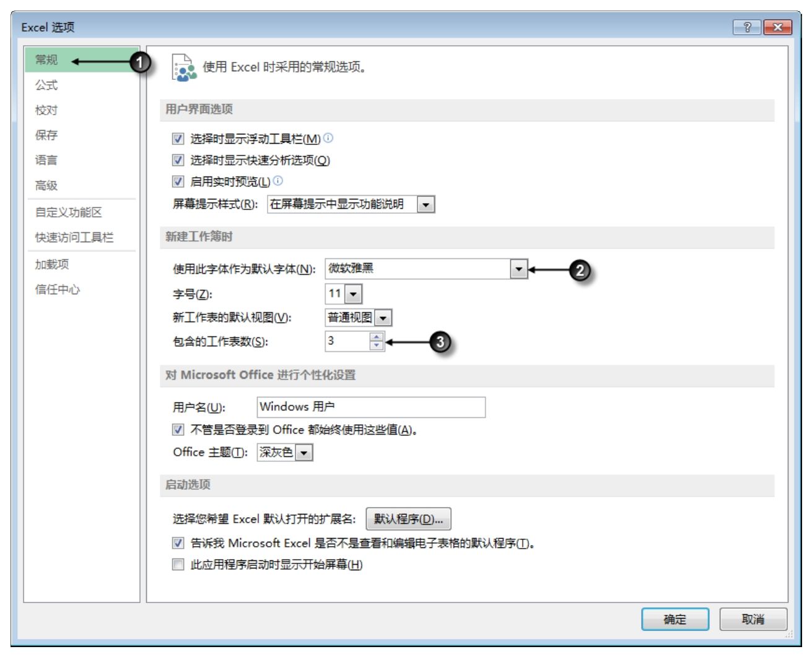Viewport: 812px width, 657px height.
Task: Expand the default font 微软雅黑 dropdown
Action: [519, 269]
